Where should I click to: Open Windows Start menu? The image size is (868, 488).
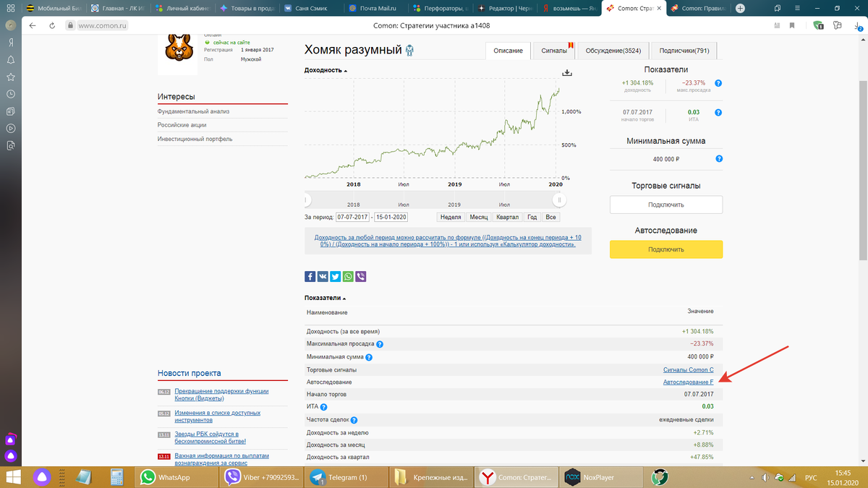click(14, 477)
